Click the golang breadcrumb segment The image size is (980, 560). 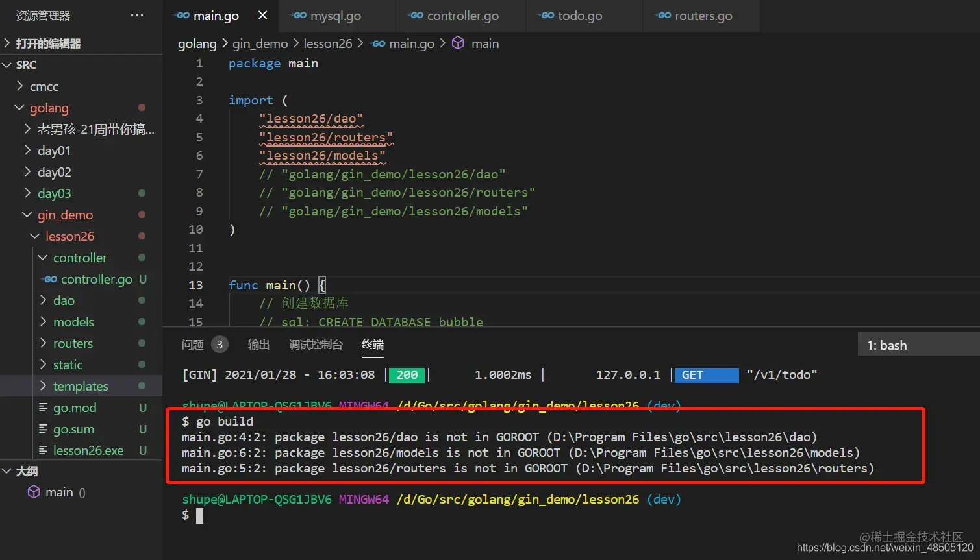click(197, 43)
